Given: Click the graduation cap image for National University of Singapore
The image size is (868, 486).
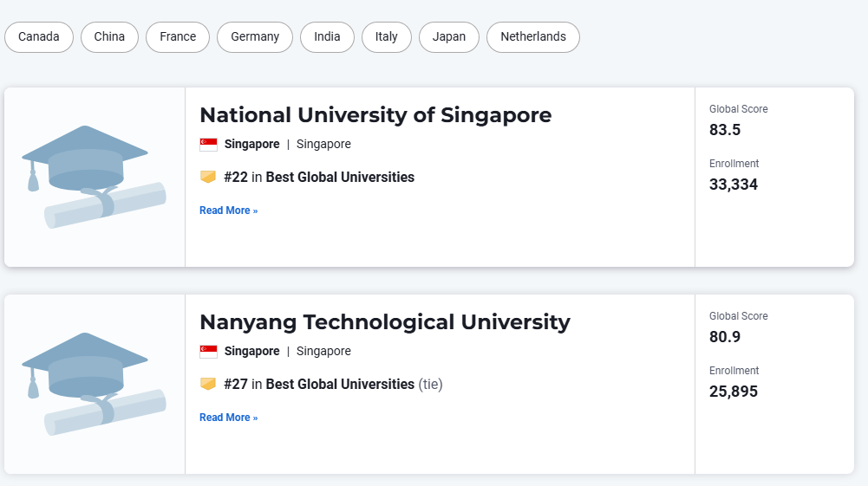Looking at the screenshot, I should click(95, 177).
